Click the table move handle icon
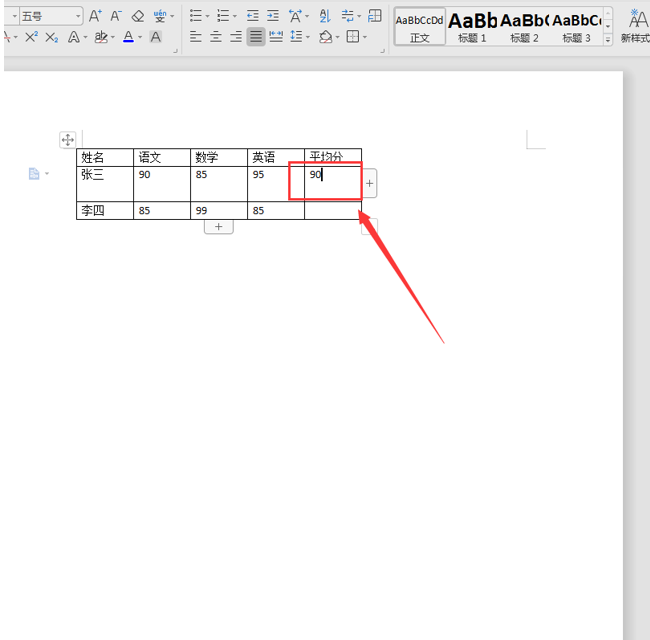Image resolution: width=650 pixels, height=640 pixels. tap(68, 140)
